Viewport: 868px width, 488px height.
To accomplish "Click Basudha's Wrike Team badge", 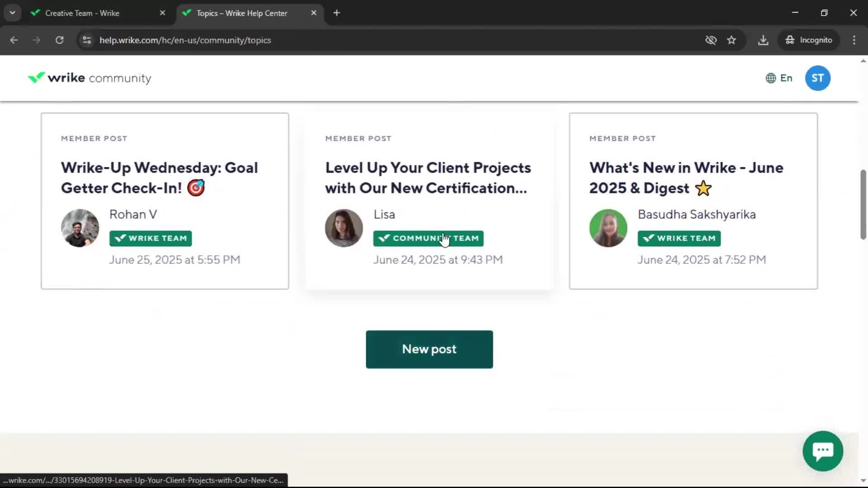I will pos(679,238).
